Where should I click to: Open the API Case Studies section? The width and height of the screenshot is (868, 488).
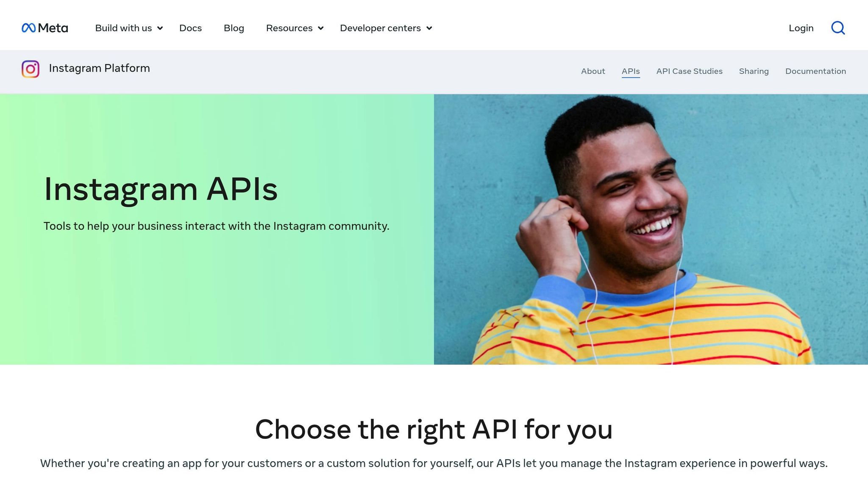pyautogui.click(x=690, y=71)
